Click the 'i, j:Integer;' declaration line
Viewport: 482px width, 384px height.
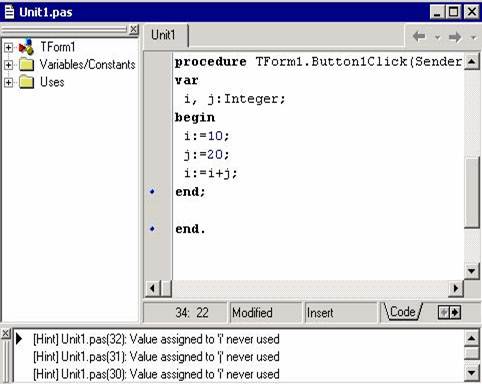(x=235, y=99)
